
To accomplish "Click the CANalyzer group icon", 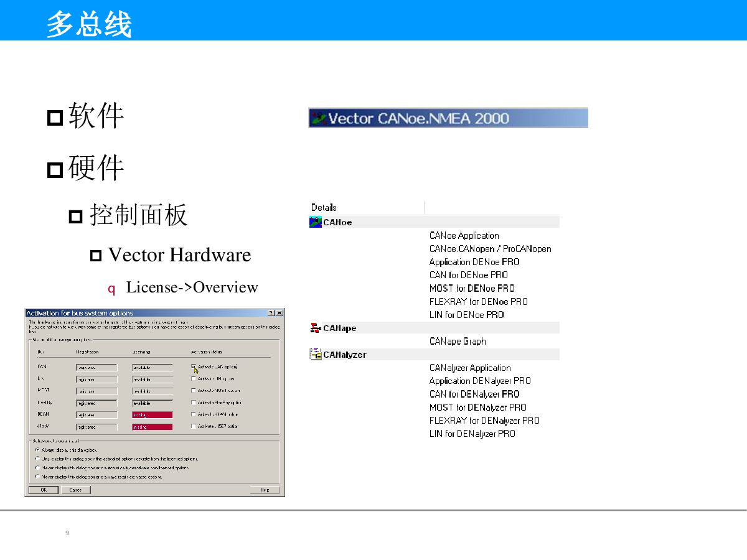I will click(x=316, y=354).
